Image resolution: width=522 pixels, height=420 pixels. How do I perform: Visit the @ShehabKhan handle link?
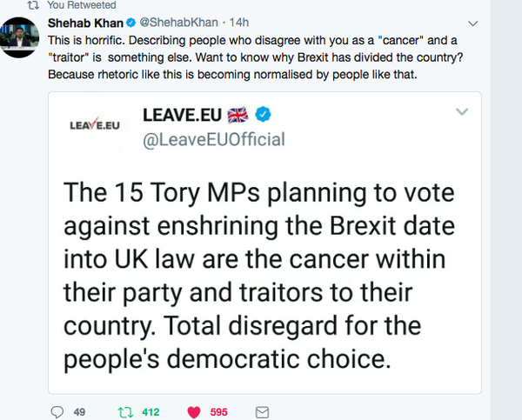point(175,23)
